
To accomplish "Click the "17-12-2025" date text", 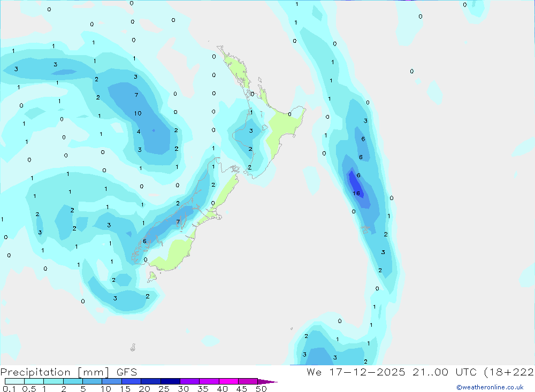I will tap(368, 372).
